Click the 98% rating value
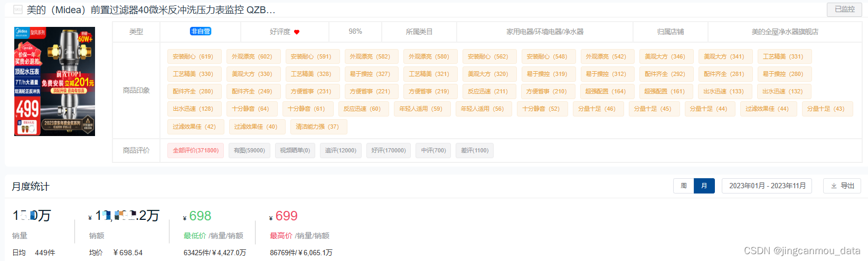 355,32
